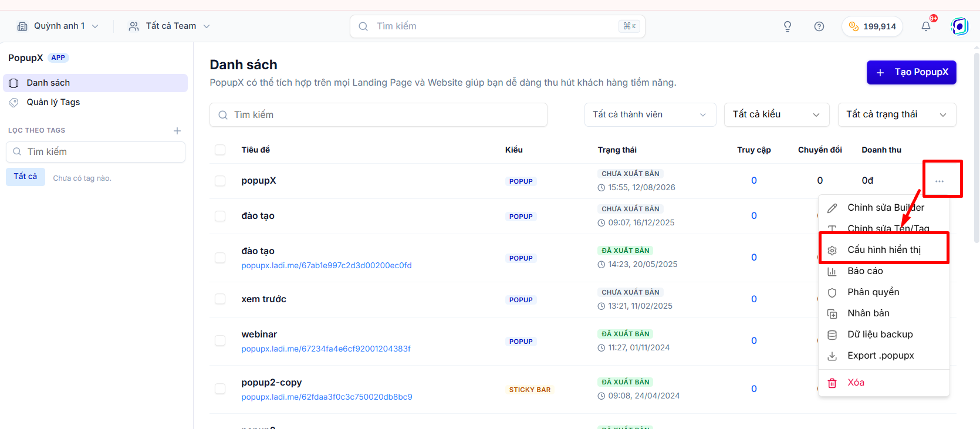Check the webinar row checkbox
The width and height of the screenshot is (980, 429).
pos(220,340)
